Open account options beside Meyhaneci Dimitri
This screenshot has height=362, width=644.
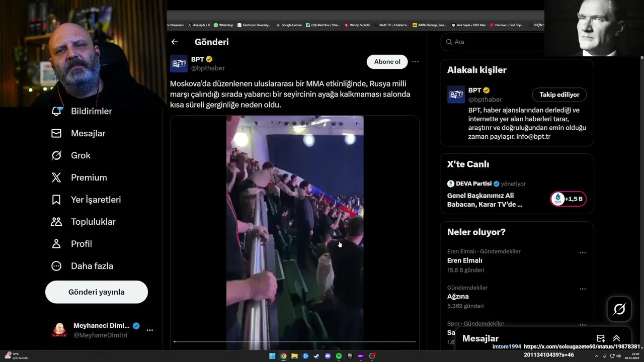pos(149,330)
